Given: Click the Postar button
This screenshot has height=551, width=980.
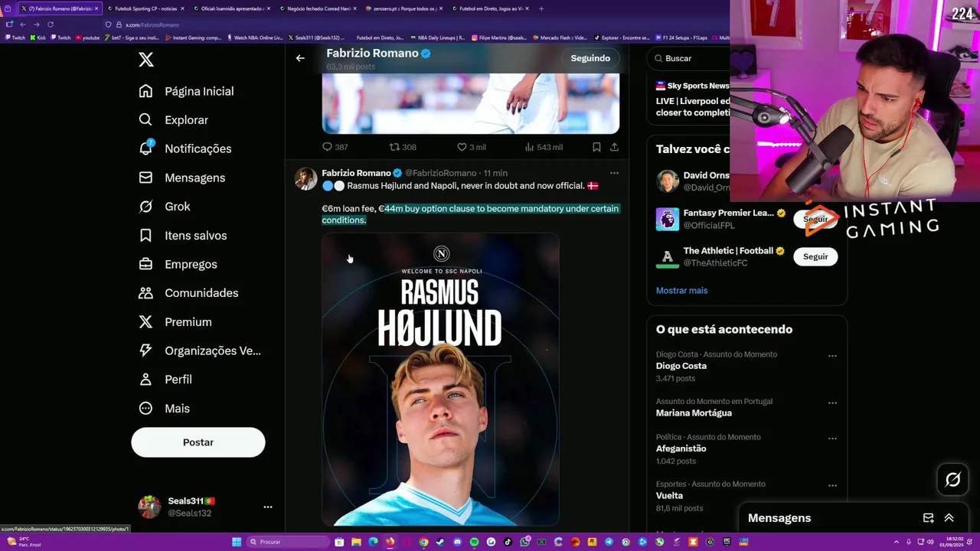Looking at the screenshot, I should click(x=198, y=442).
